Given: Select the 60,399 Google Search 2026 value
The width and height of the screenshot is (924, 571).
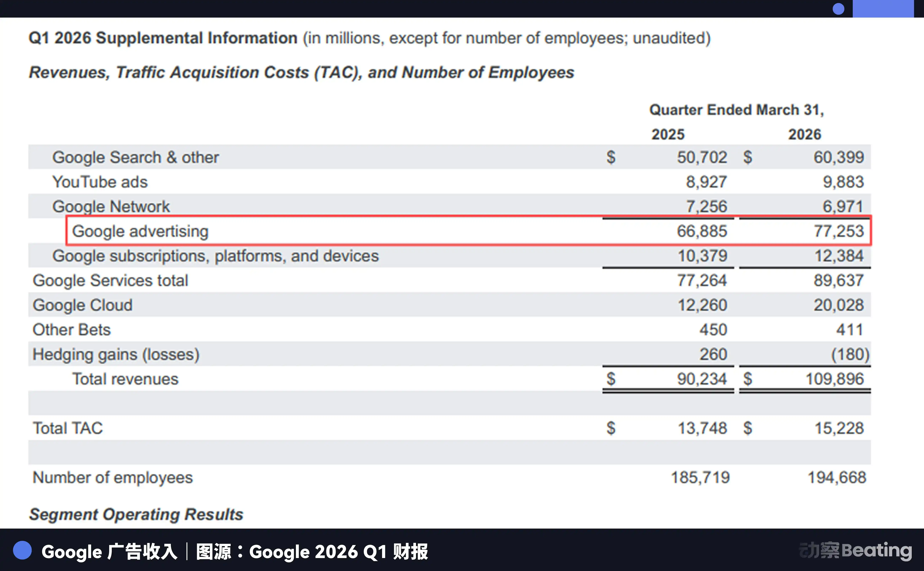Looking at the screenshot, I should 839,158.
